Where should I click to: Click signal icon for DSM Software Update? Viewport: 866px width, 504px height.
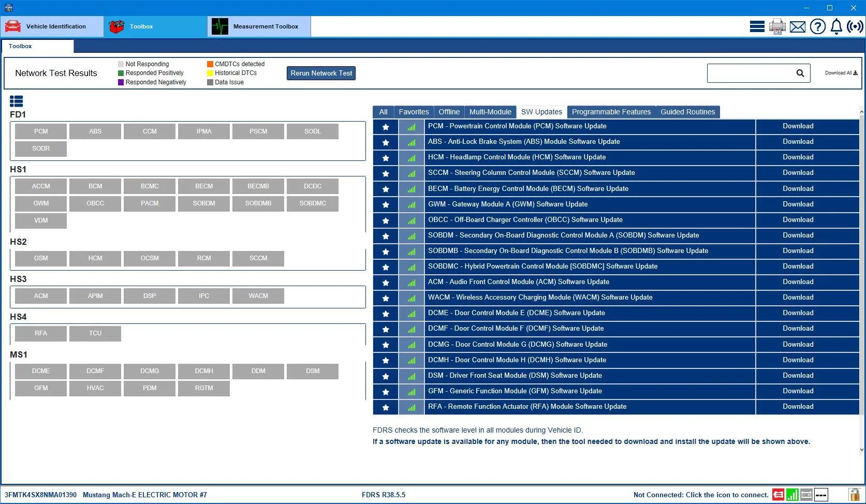pos(412,376)
